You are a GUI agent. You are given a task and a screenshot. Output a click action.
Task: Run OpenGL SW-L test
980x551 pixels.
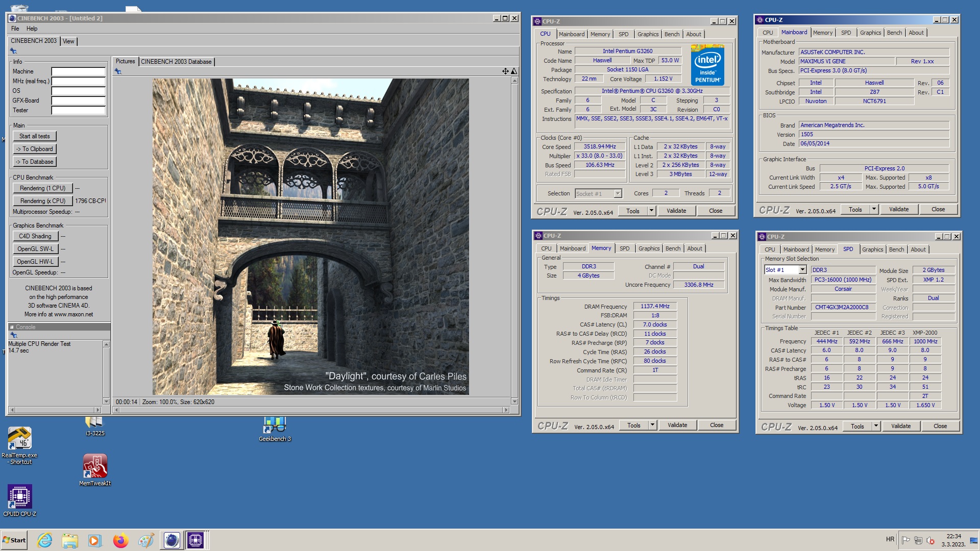(35, 249)
